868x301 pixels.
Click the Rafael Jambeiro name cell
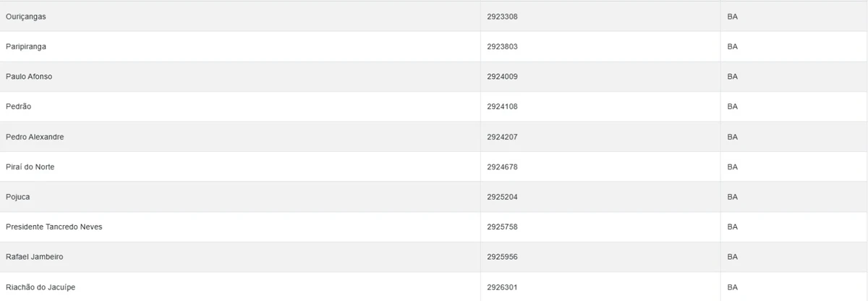[x=34, y=257]
